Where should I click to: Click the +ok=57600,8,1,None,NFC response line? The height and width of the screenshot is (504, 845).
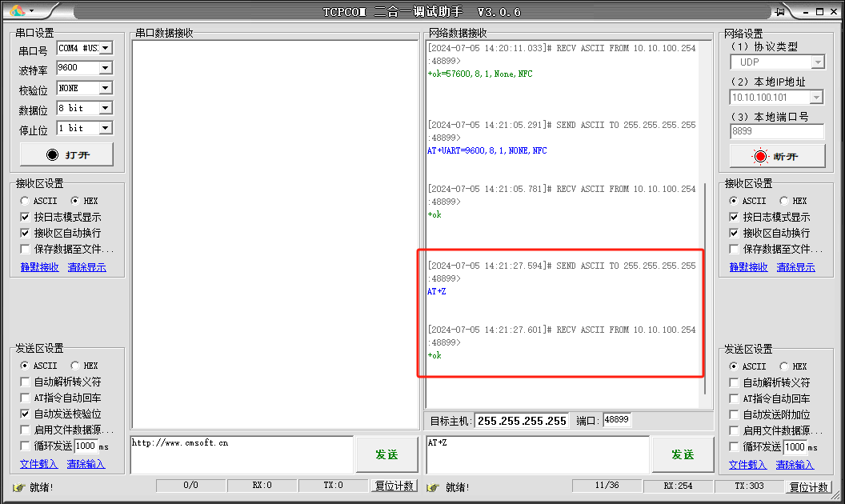click(480, 74)
